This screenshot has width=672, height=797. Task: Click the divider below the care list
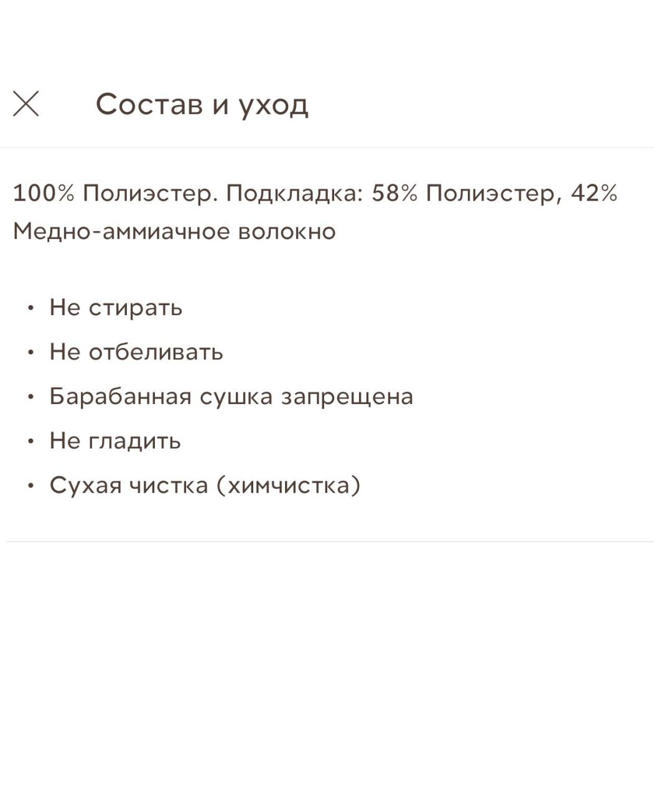pos(336,543)
